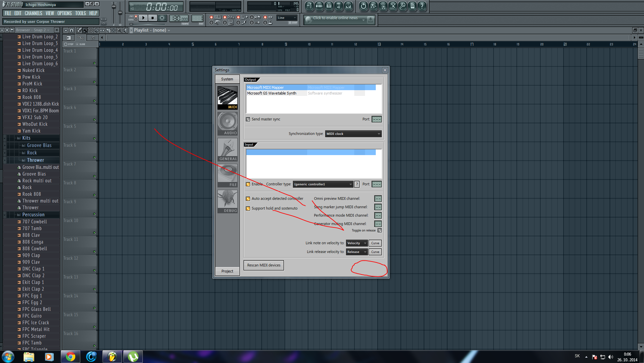
Task: Open the Piano Roll from toolbar
Action: coord(329,6)
